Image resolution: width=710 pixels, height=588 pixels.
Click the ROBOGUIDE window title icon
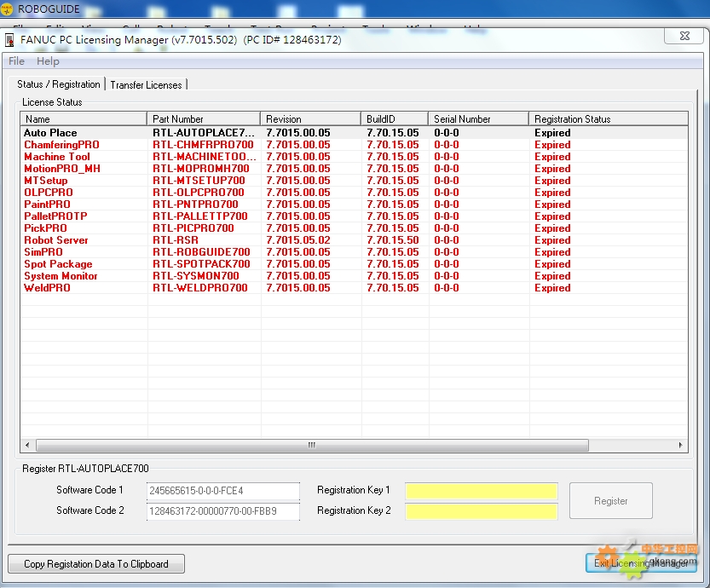coord(7,9)
